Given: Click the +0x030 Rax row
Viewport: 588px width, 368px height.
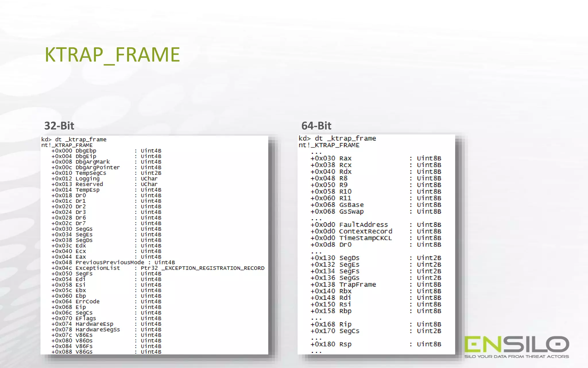Looking at the screenshot, I should pos(376,158).
